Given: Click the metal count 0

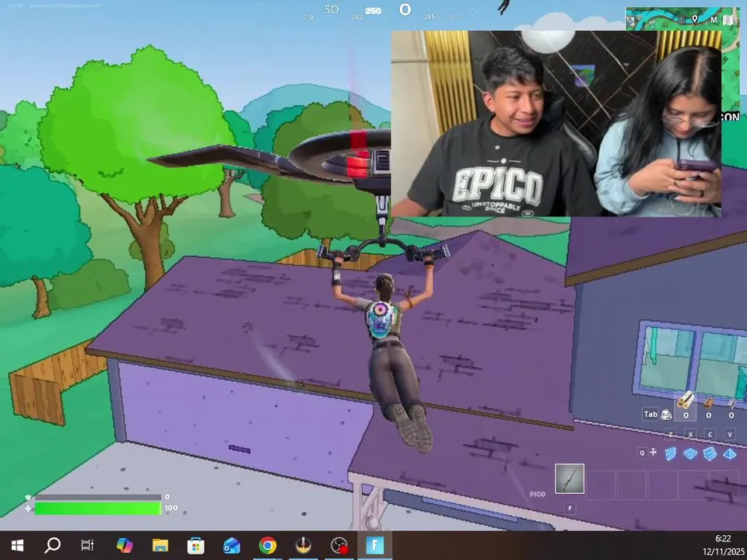Looking at the screenshot, I should [x=731, y=415].
